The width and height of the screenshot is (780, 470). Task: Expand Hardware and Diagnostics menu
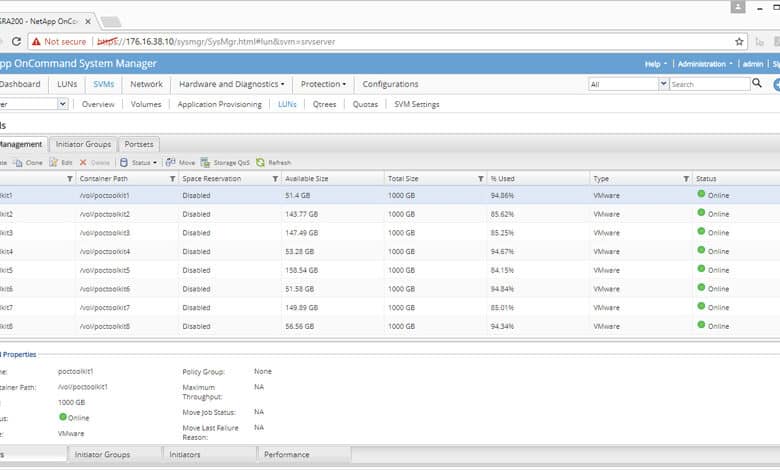pyautogui.click(x=231, y=84)
